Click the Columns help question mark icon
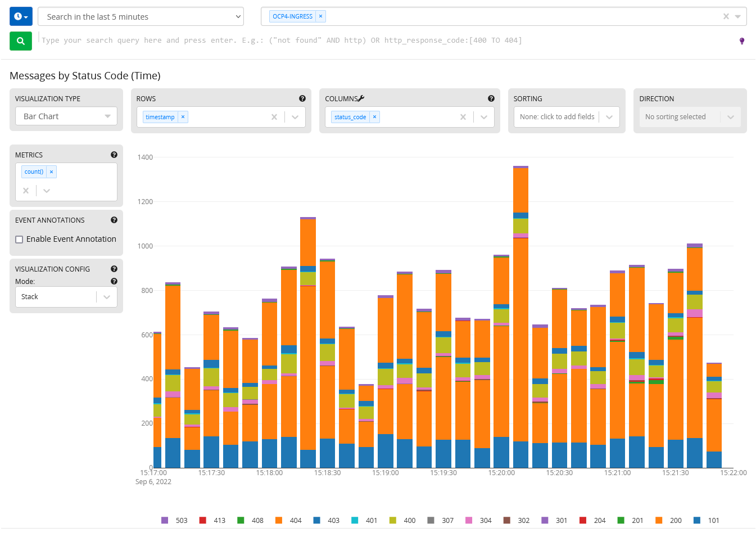This screenshot has height=537, width=756. pos(491,98)
